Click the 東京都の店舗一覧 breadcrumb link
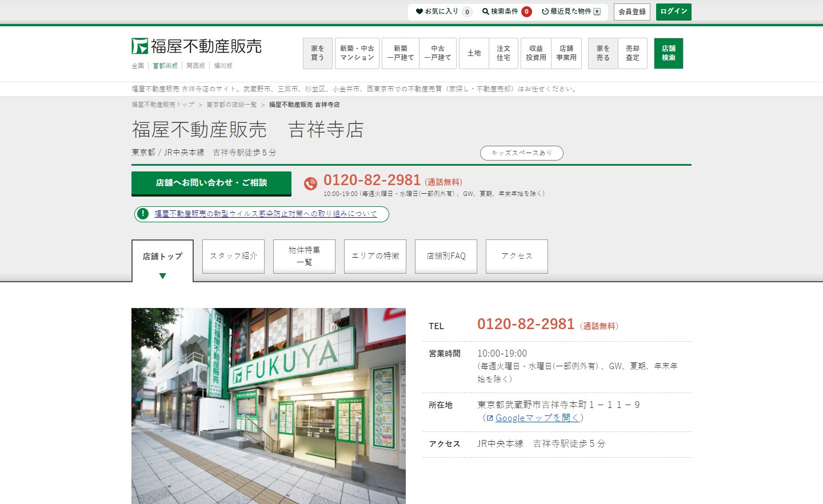823x504 pixels. click(231, 105)
